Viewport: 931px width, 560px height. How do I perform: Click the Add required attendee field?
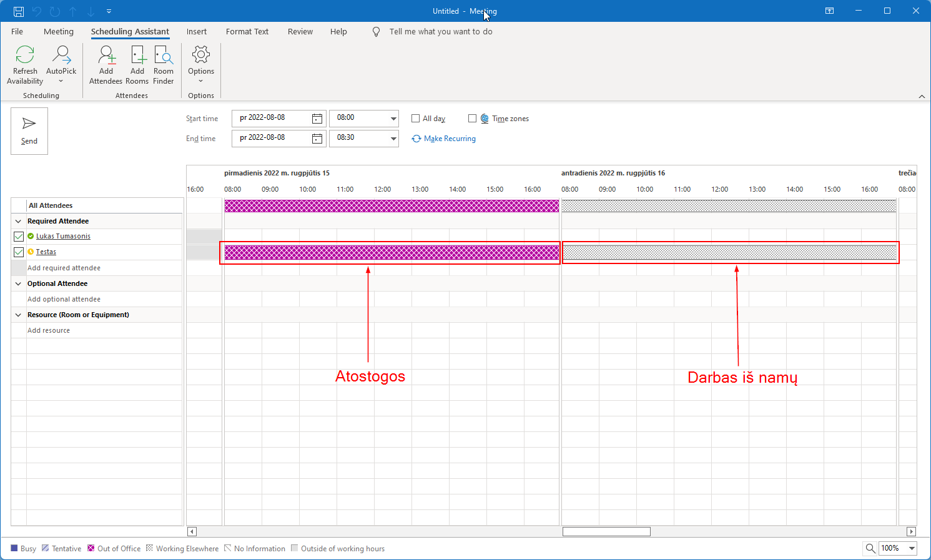click(x=64, y=268)
